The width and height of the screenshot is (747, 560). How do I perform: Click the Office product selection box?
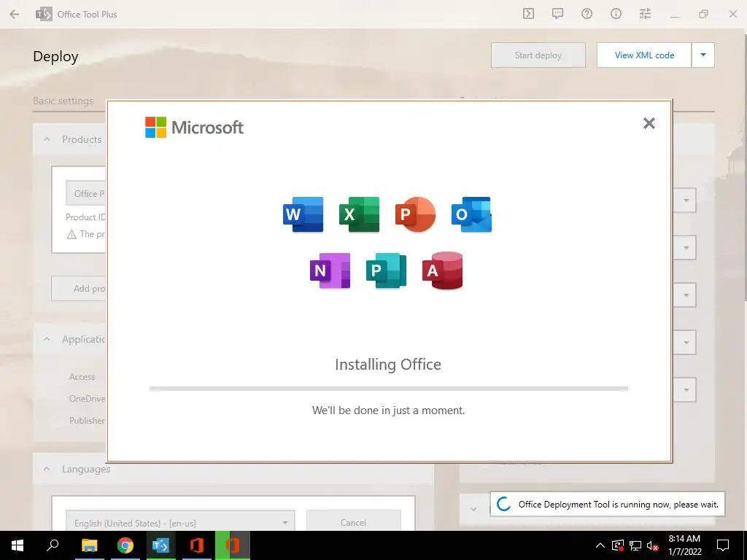click(86, 193)
